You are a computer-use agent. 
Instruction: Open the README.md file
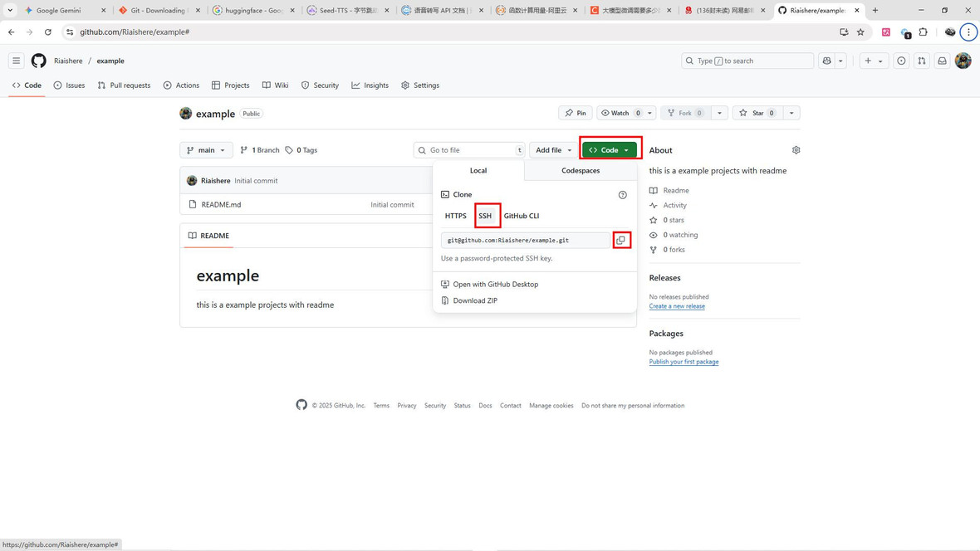point(221,204)
